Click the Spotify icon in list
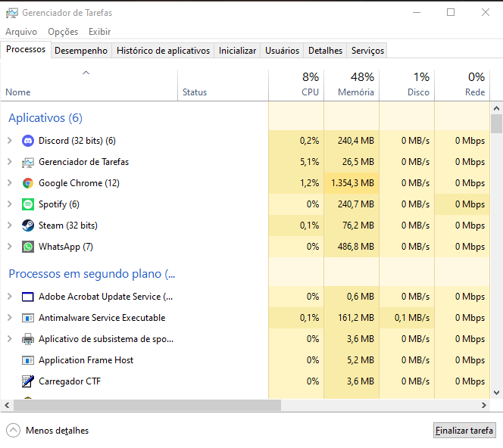This screenshot has width=503, height=448. (28, 204)
